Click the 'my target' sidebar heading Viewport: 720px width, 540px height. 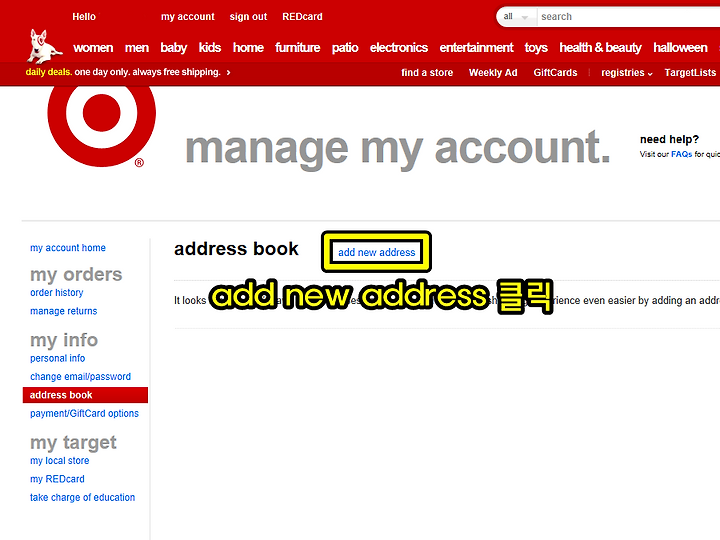click(x=73, y=443)
